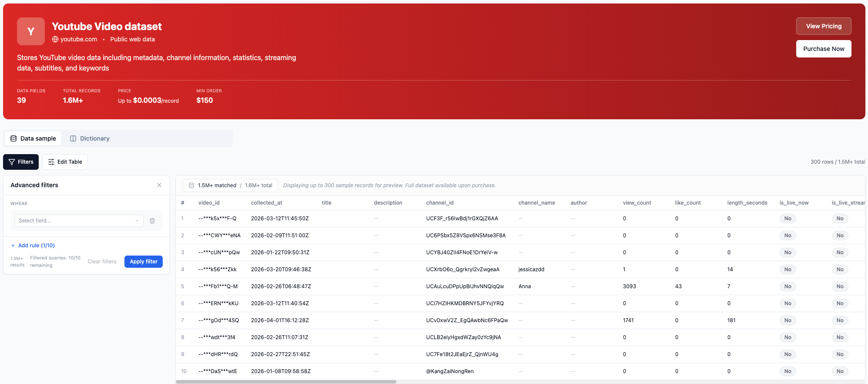Click Add rule (1/10)
Screen dimensions: 868x384
point(33,246)
